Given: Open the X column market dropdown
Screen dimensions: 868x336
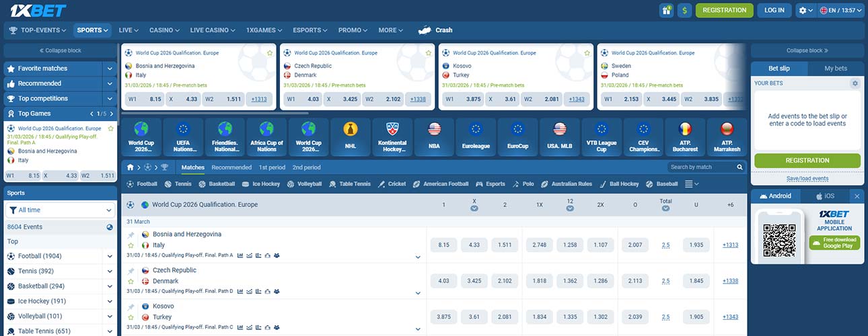Looking at the screenshot, I should (474, 208).
